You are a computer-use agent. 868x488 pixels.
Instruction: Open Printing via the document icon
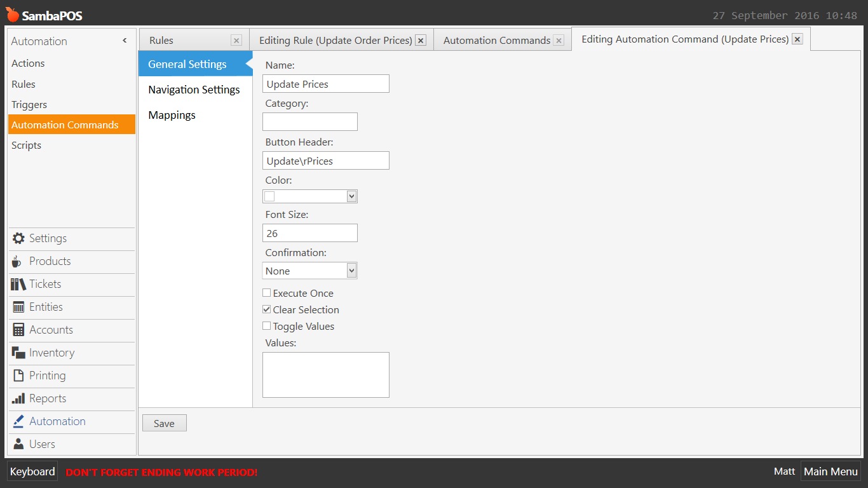coord(18,376)
